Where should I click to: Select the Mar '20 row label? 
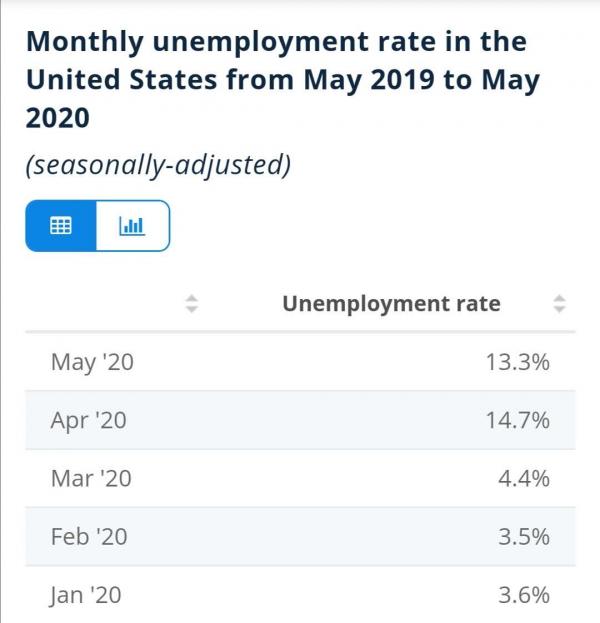tap(90, 478)
